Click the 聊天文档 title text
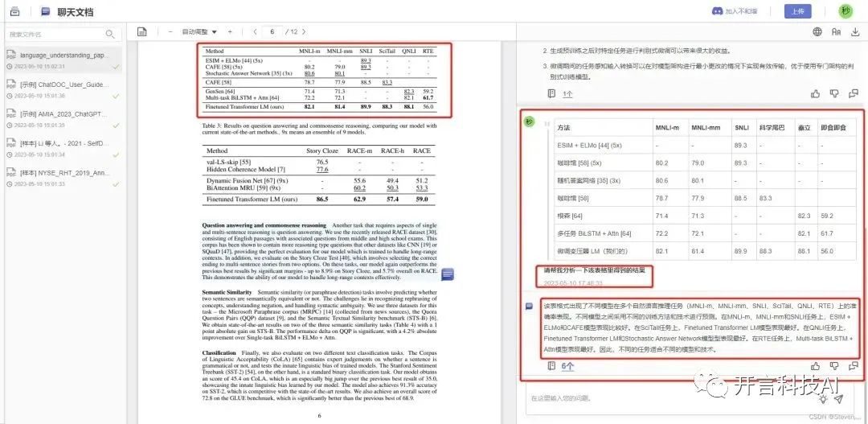868x424 pixels. tap(76, 11)
